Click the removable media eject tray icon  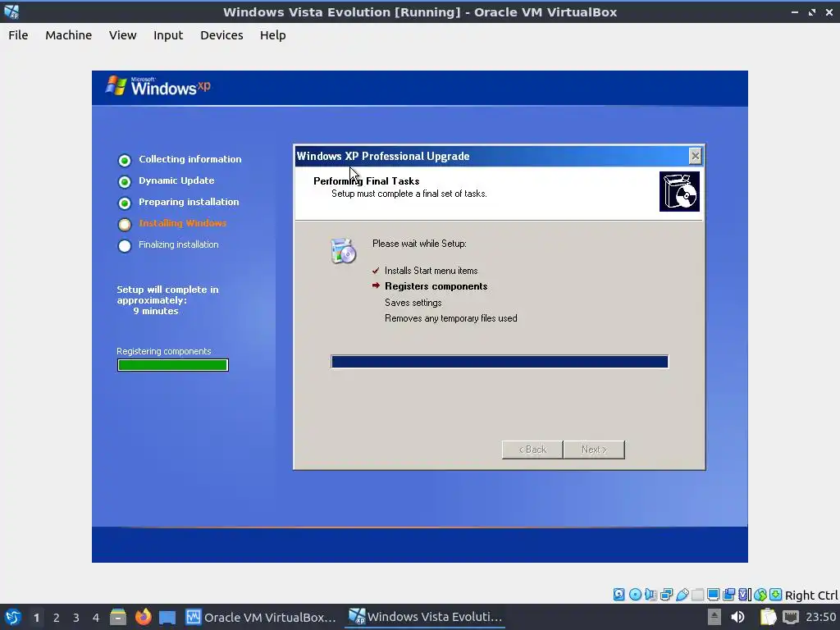coord(714,617)
